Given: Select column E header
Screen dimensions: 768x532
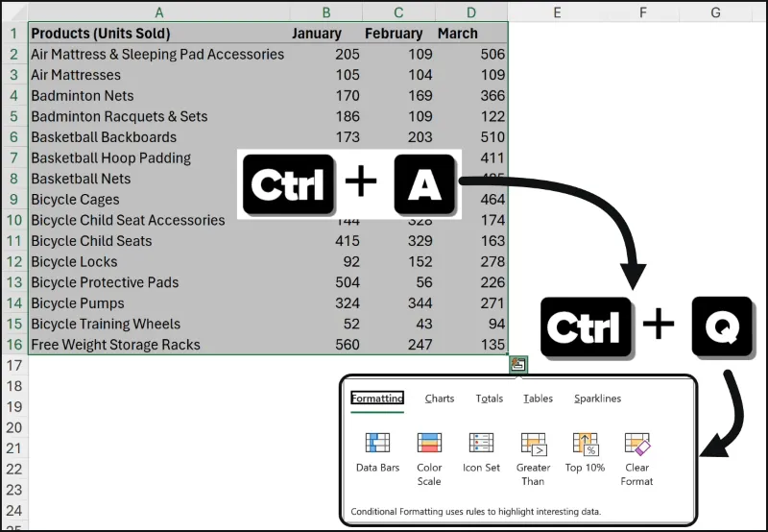Looking at the screenshot, I should [557, 12].
